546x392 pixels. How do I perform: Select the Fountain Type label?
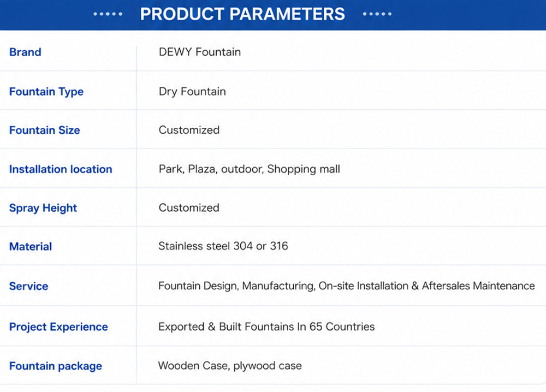coord(46,92)
